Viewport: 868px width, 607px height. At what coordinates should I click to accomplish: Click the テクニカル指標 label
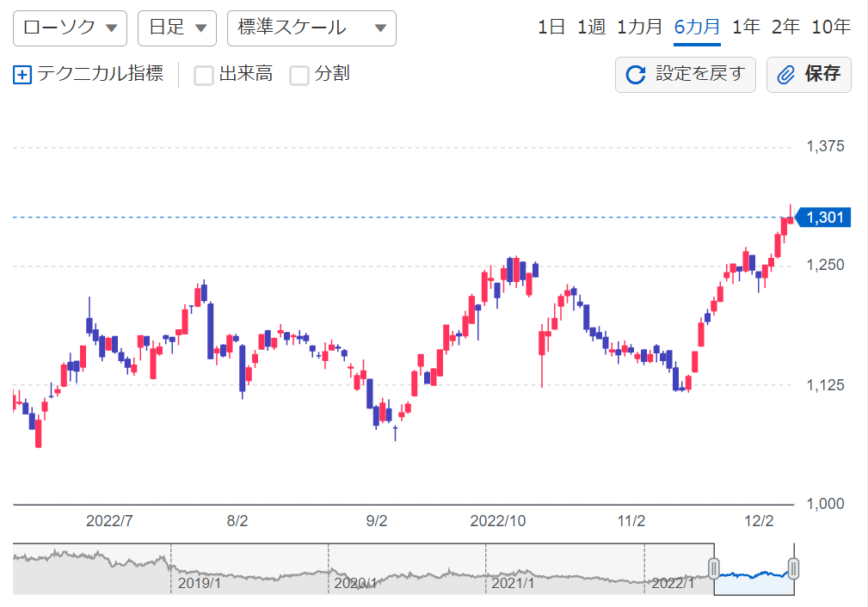[x=100, y=74]
